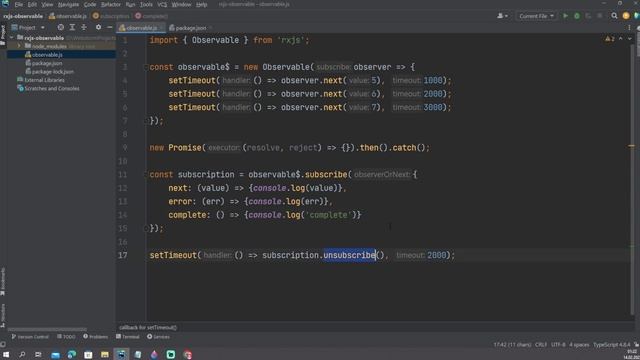
Task: Open Search Everywhere magnifier icon
Action: [614, 16]
